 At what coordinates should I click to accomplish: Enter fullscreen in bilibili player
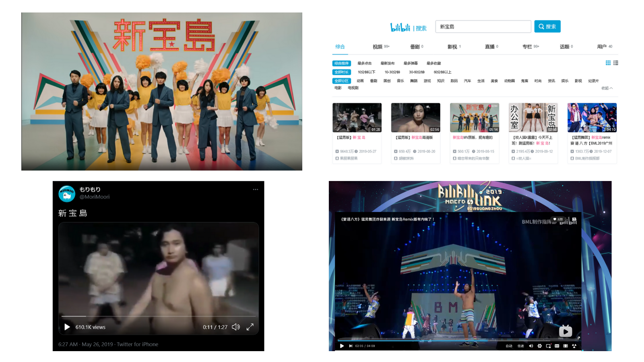pos(574,346)
